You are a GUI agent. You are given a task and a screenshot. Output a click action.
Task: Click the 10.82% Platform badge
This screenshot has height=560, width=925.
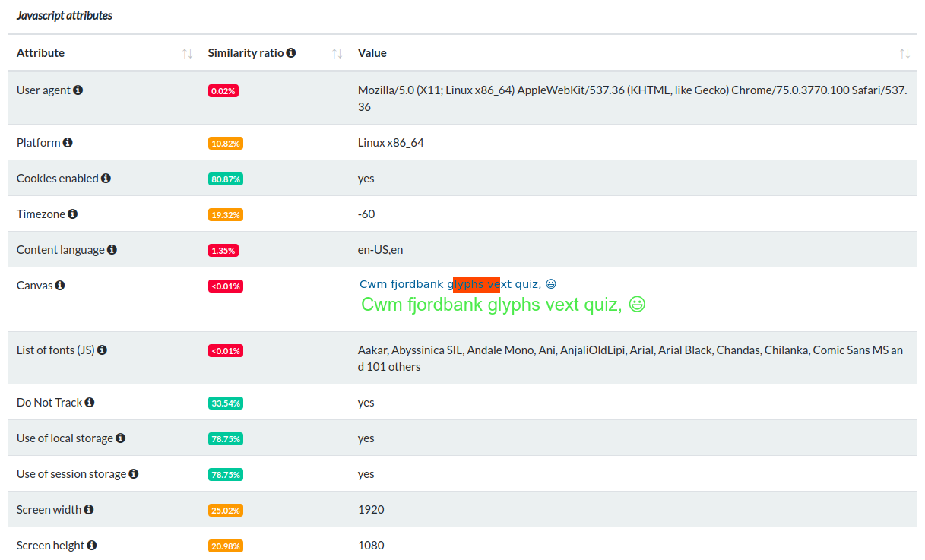[226, 143]
